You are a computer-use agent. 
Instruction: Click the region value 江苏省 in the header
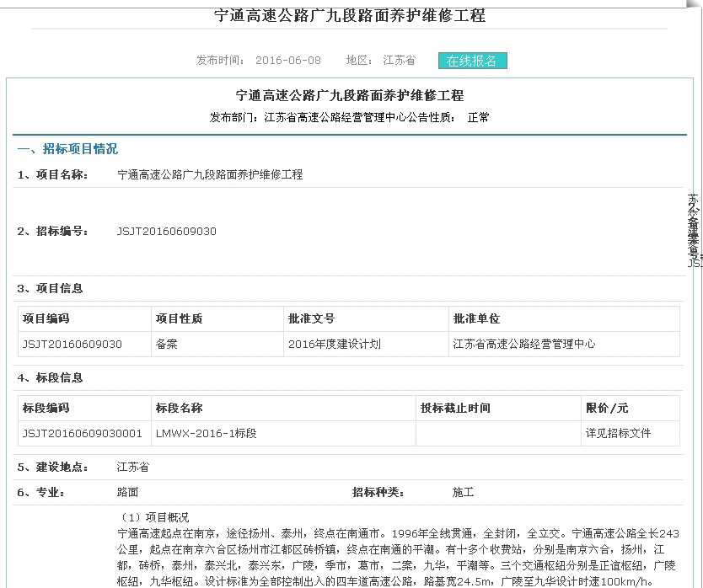coord(399,60)
